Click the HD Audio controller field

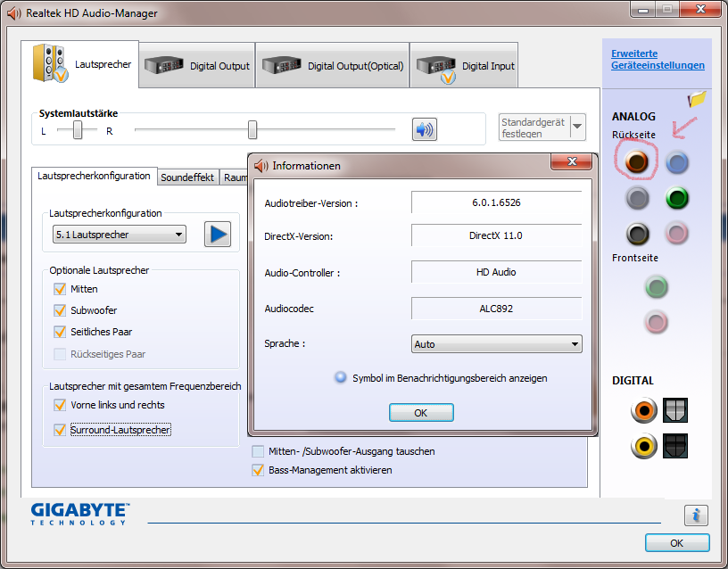(x=496, y=272)
